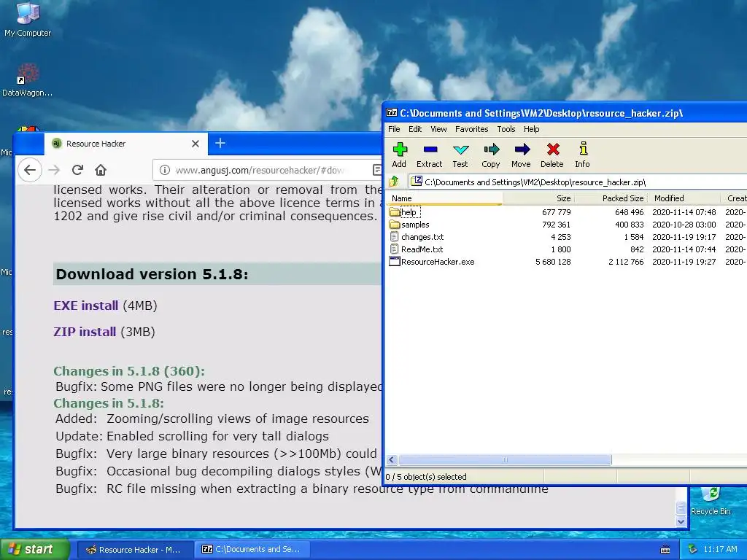Screen dimensions: 747x560
Task: Click the Extract toolbar icon
Action: (429, 155)
